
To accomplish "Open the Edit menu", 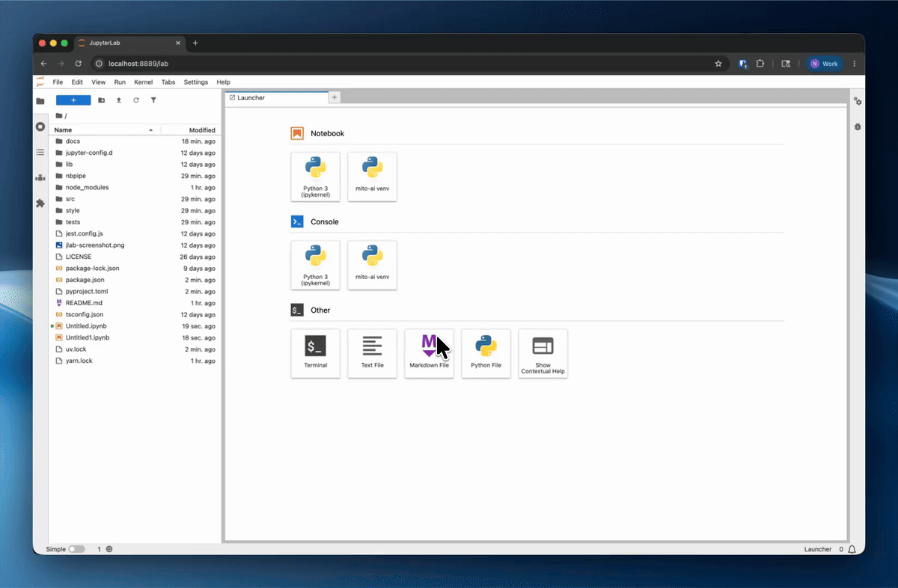I will coord(77,82).
